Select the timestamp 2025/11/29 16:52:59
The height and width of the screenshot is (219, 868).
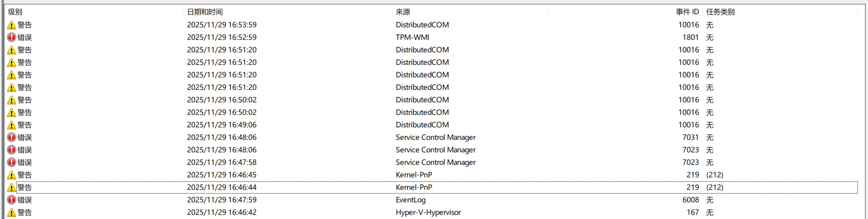(x=222, y=37)
